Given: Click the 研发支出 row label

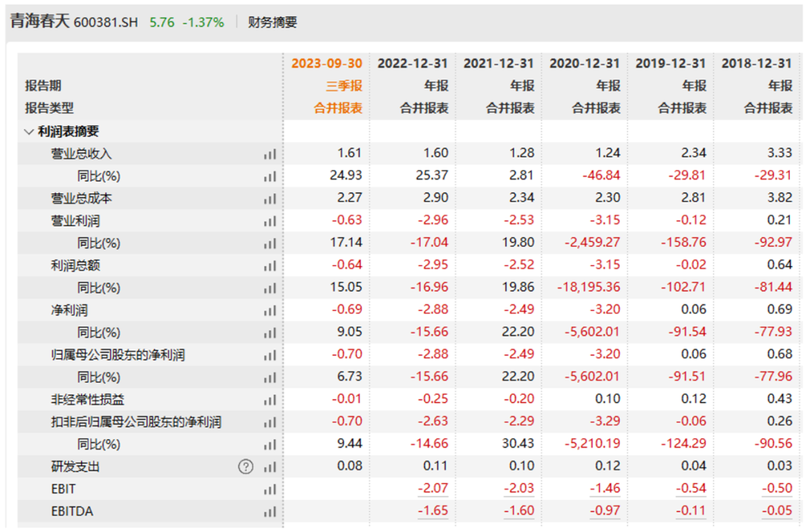Looking at the screenshot, I should 76,467.
